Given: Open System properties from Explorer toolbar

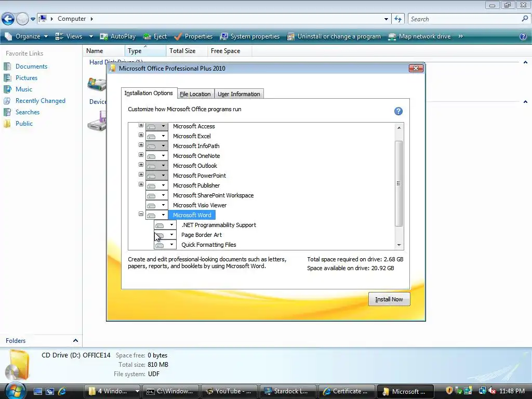Looking at the screenshot, I should pos(250,36).
